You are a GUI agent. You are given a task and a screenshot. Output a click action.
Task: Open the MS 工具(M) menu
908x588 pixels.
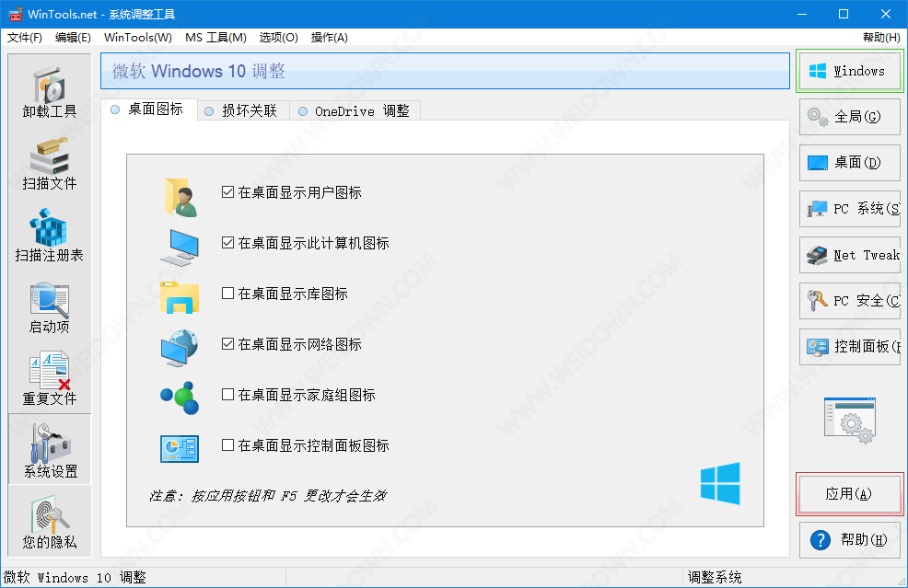click(215, 38)
